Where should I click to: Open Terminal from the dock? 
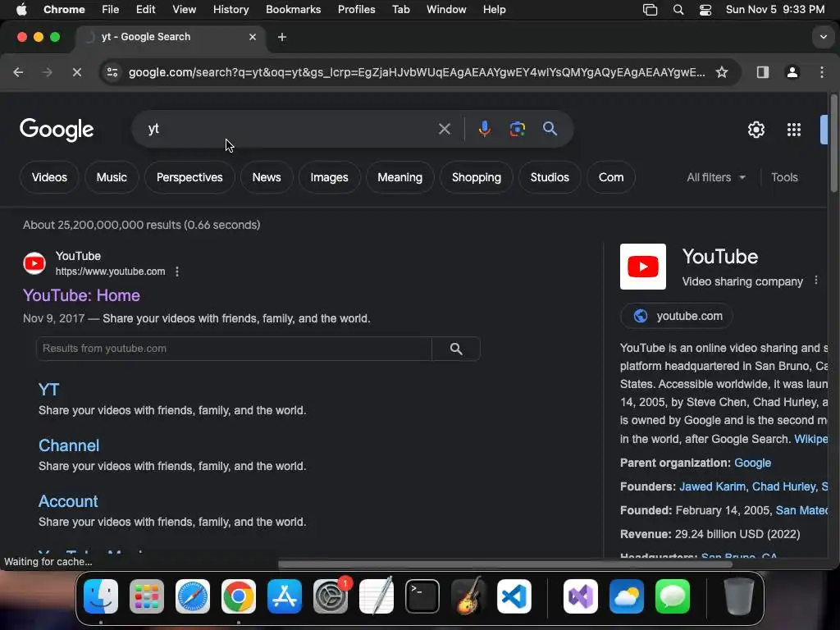pos(422,596)
